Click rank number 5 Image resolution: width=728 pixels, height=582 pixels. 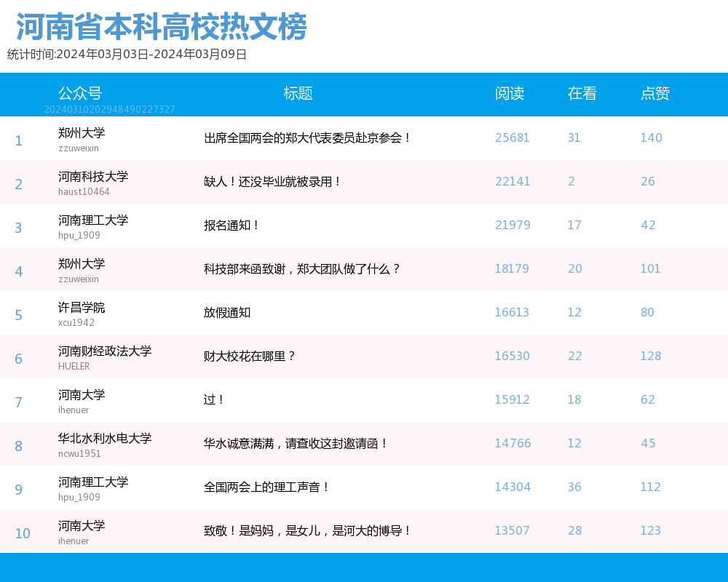pyautogui.click(x=19, y=316)
